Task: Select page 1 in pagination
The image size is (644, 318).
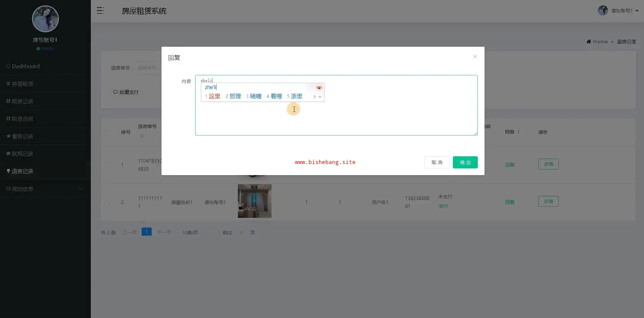Action: (x=147, y=232)
